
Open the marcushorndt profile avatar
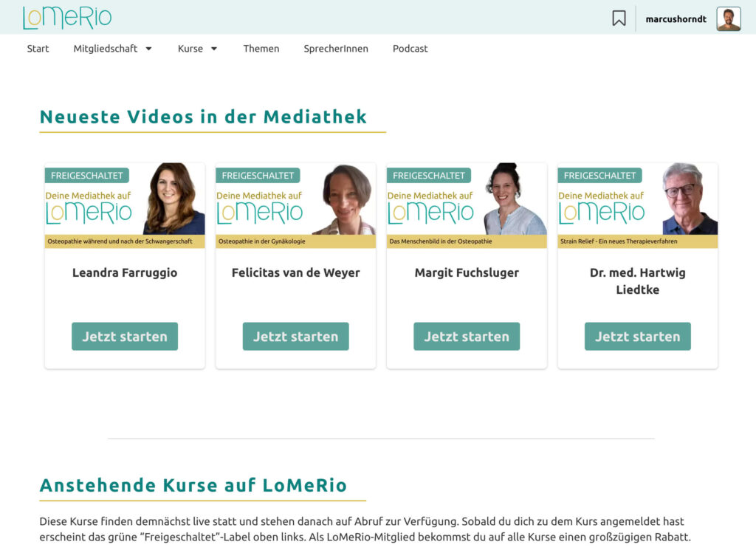(x=728, y=18)
